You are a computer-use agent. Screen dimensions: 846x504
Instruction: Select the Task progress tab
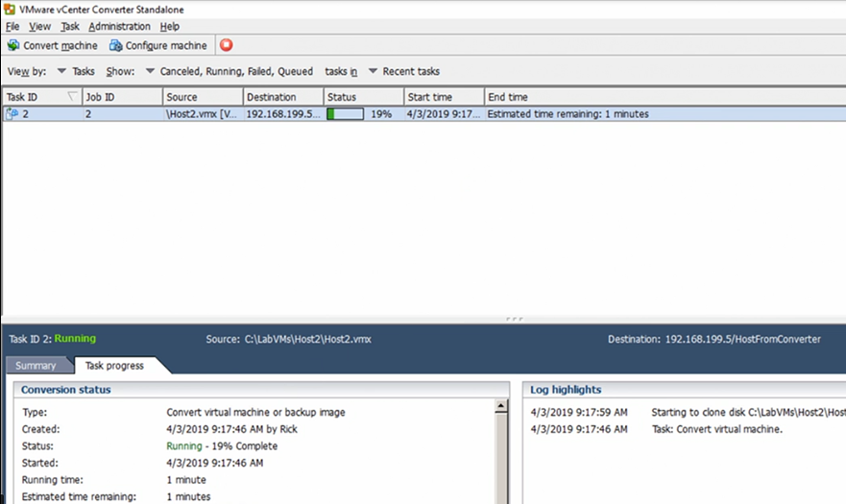[114, 366]
